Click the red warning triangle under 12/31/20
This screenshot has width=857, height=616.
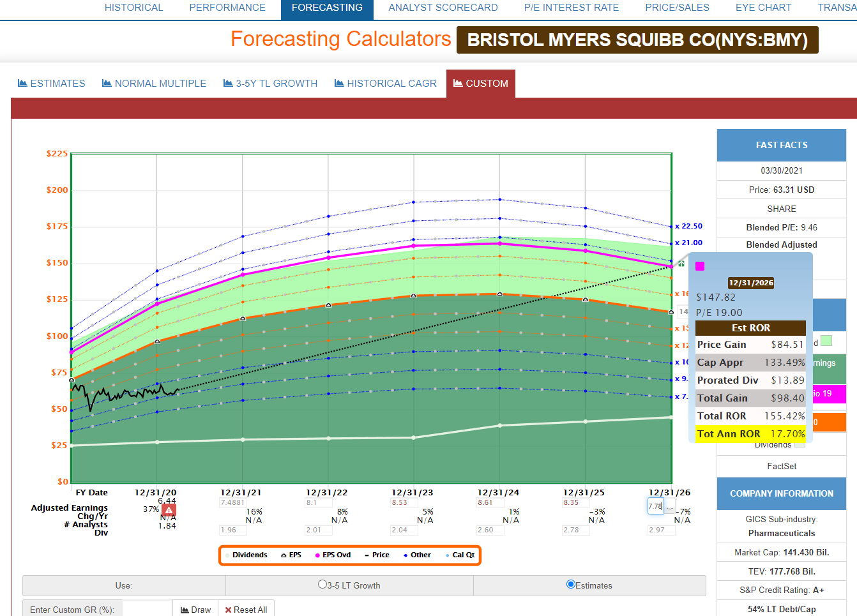[x=169, y=511]
